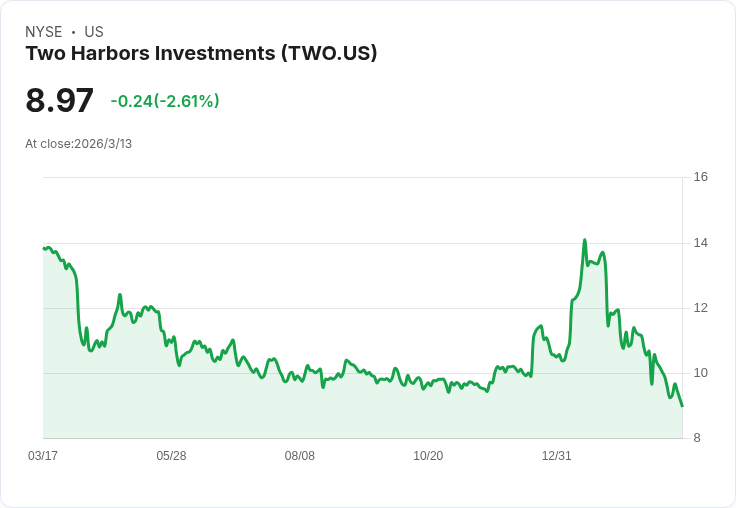The image size is (736, 508).
Task: Click the final endpoint of the price line
Action: 682,406
